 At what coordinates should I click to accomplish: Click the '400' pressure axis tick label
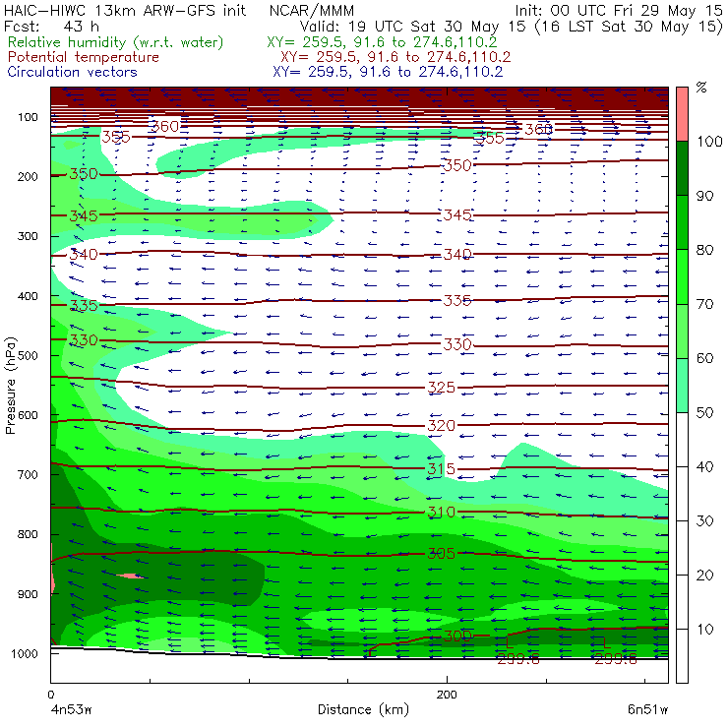(x=28, y=296)
